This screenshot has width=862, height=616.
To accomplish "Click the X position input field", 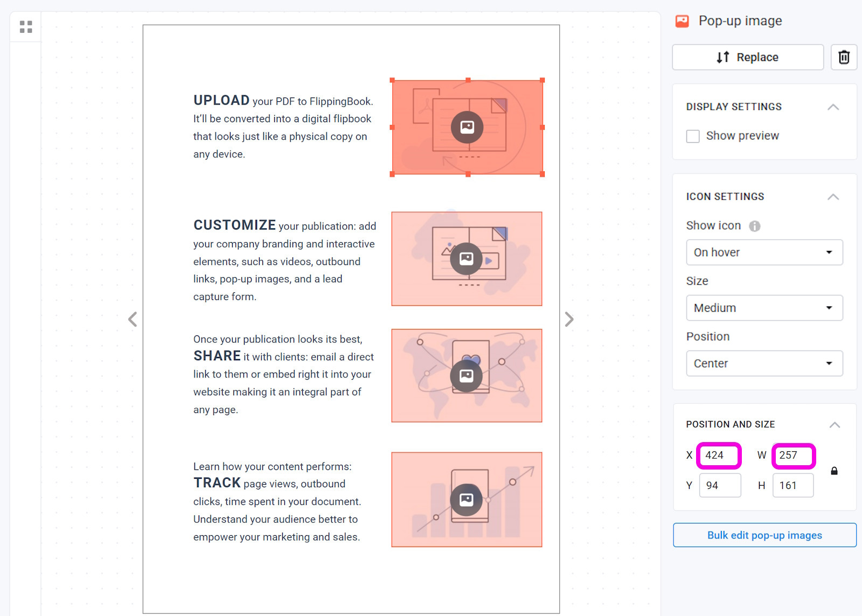I will [719, 456].
